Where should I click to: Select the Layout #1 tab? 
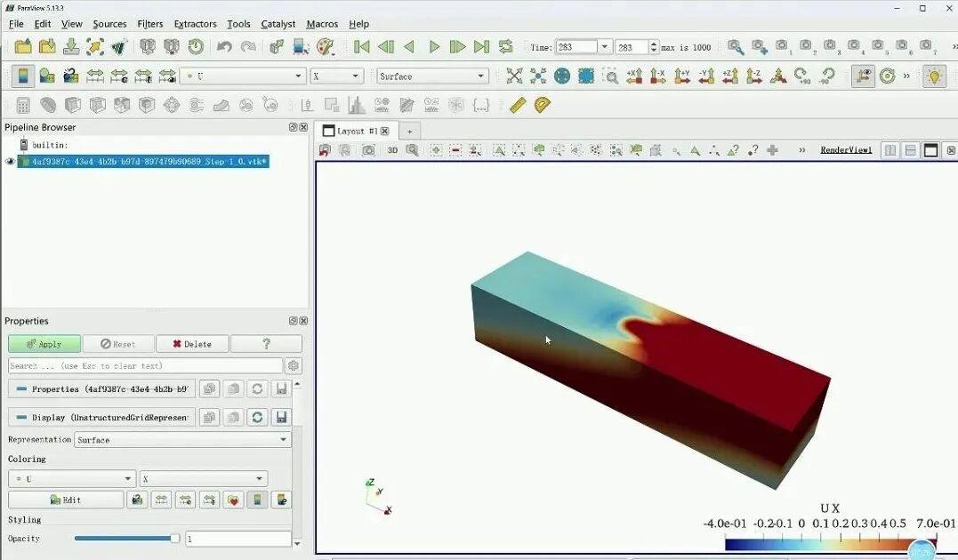[x=357, y=131]
